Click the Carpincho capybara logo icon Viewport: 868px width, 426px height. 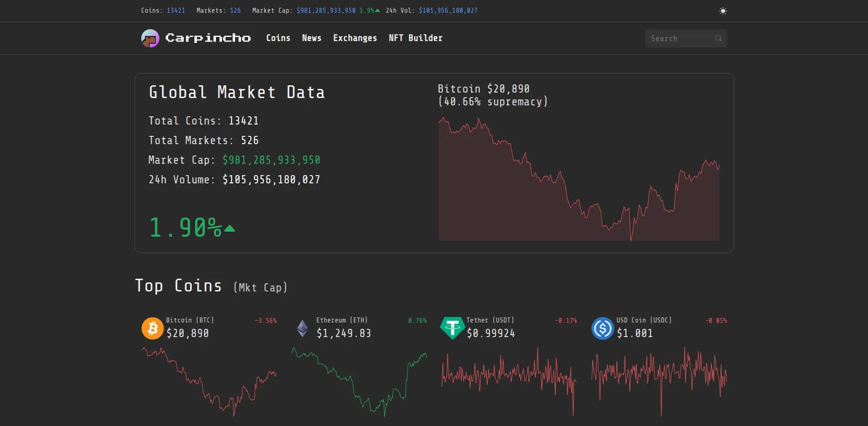[150, 38]
